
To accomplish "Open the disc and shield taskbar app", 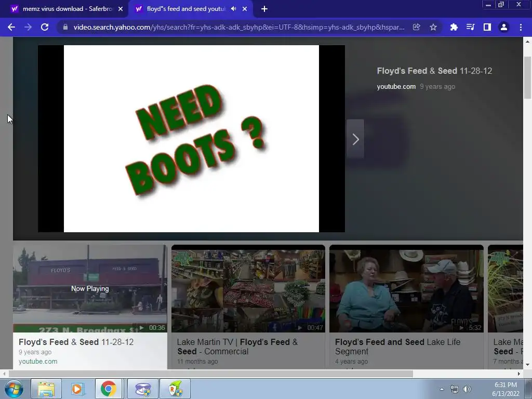I will tap(143, 389).
